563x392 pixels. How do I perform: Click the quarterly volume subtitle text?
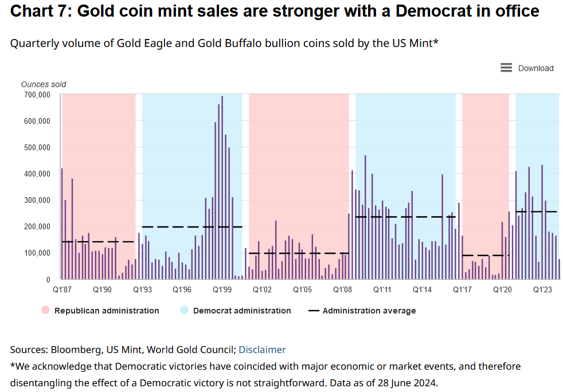click(224, 43)
